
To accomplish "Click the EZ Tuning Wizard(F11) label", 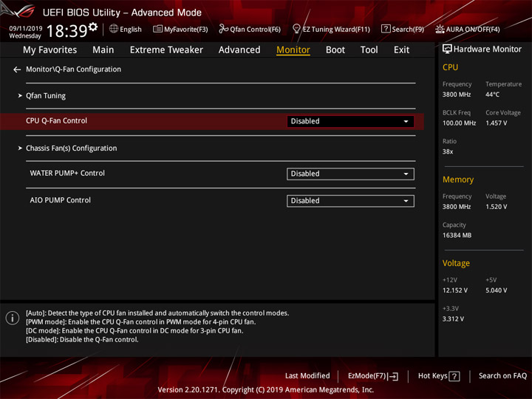I will click(x=336, y=30).
